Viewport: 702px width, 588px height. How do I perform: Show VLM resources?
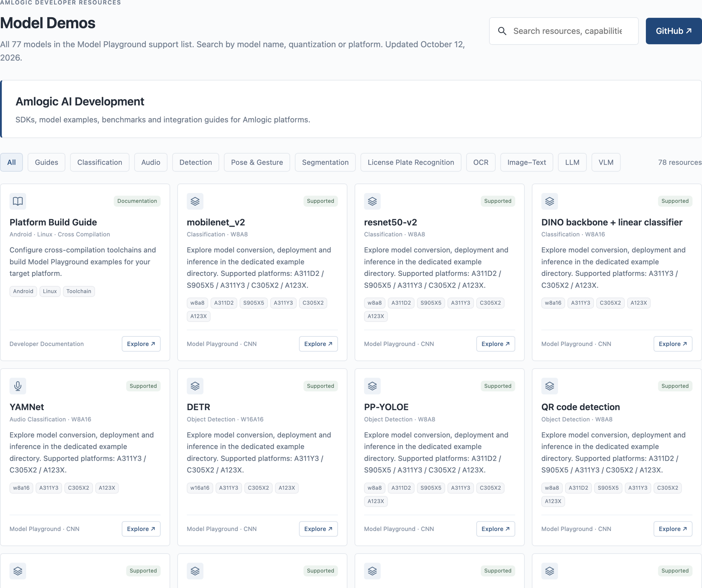pyautogui.click(x=606, y=162)
